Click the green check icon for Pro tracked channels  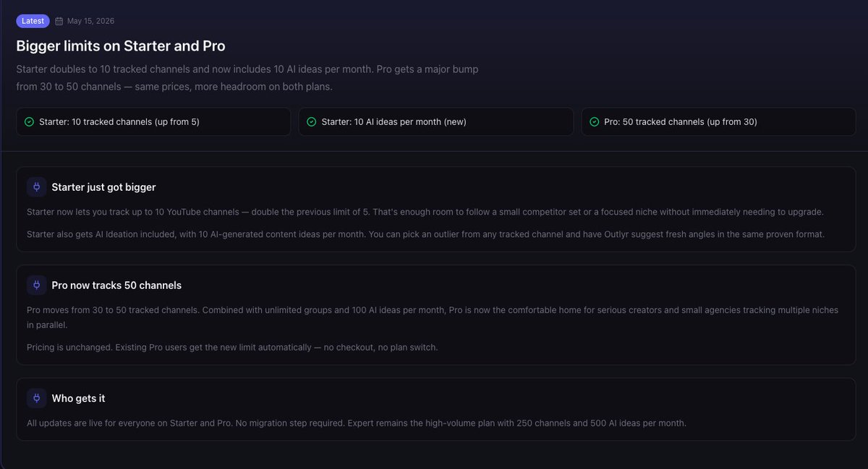click(594, 122)
